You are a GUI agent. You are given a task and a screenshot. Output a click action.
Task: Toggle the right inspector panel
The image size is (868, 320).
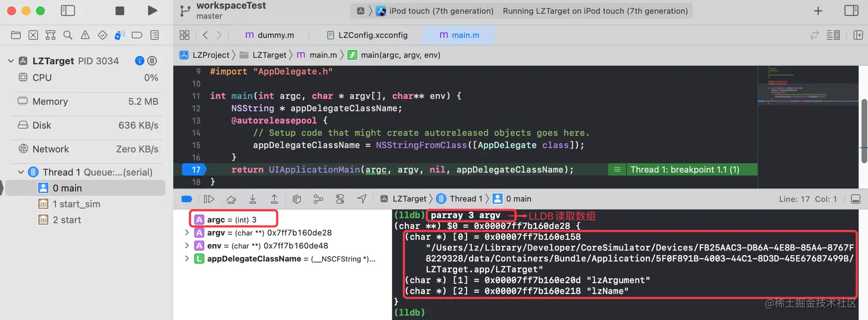click(x=852, y=10)
